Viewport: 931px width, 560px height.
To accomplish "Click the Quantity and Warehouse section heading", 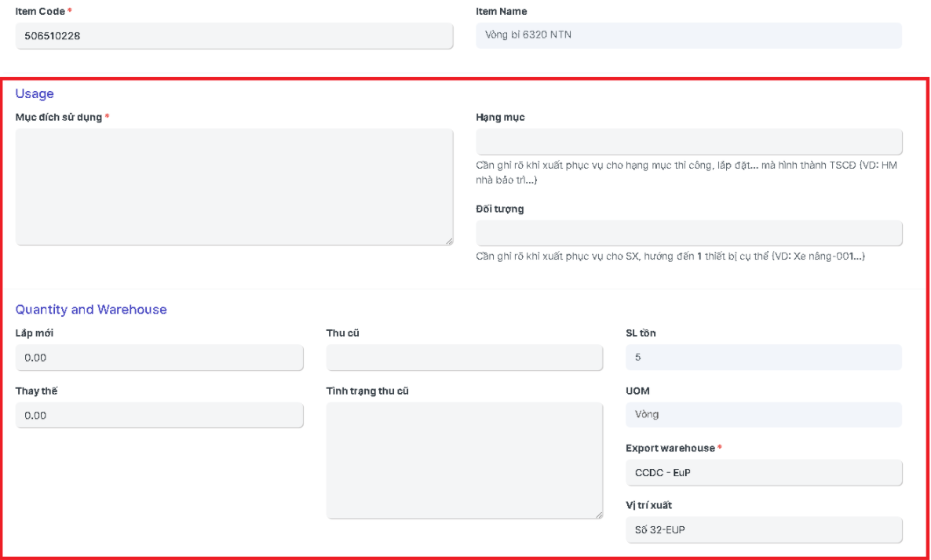I will click(x=91, y=310).
